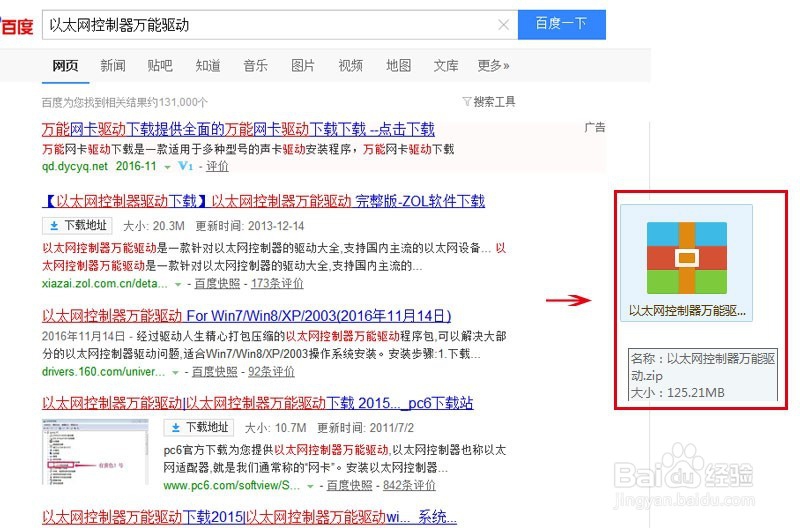Open 百度快照 for drivers.160.com result
Viewport: 800px width, 528px height.
click(x=214, y=372)
